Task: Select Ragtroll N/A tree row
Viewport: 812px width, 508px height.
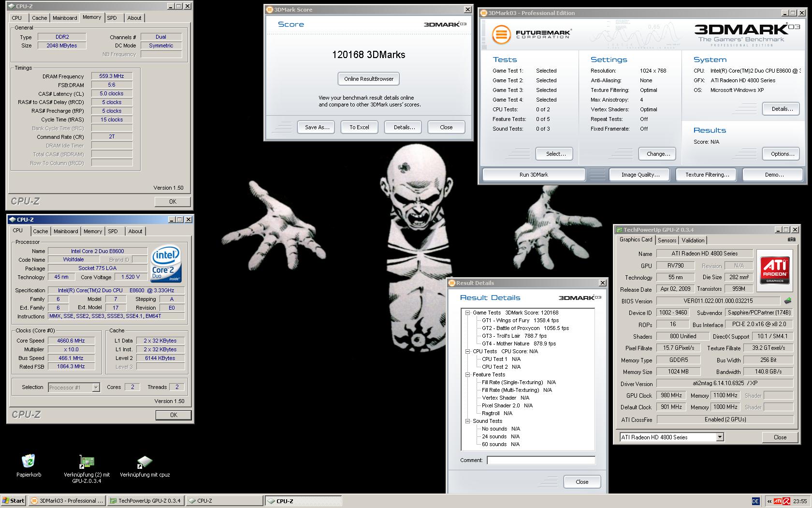Action: [497, 414]
